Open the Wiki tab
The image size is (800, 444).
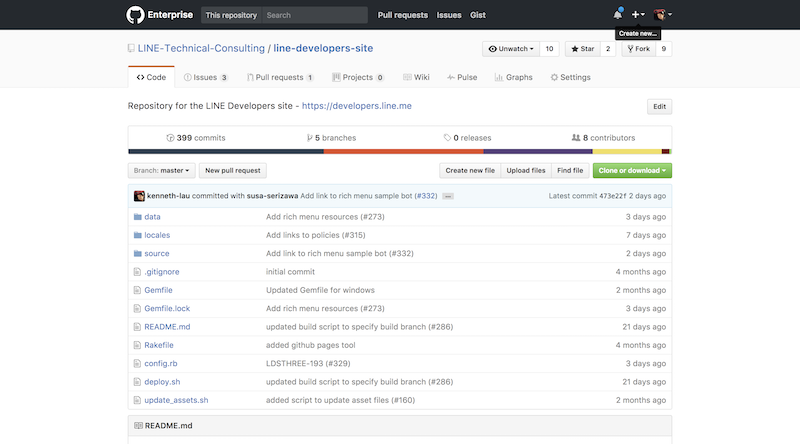click(416, 77)
